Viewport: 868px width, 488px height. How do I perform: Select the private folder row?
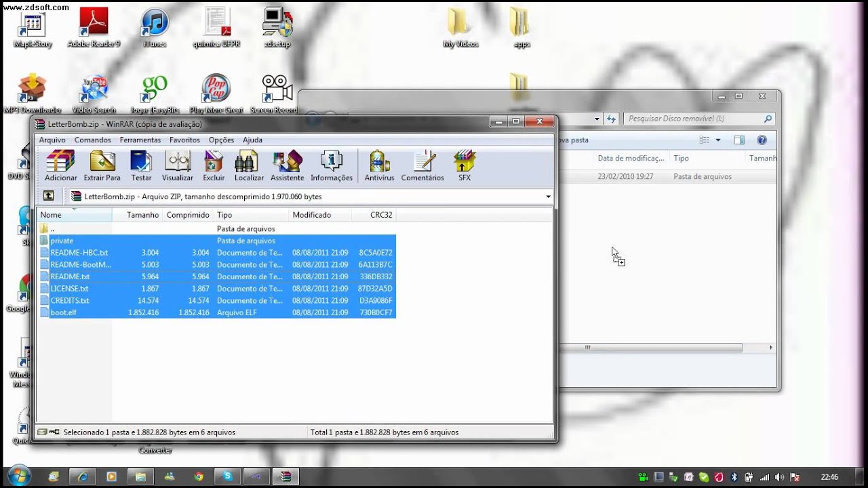pyautogui.click(x=217, y=241)
